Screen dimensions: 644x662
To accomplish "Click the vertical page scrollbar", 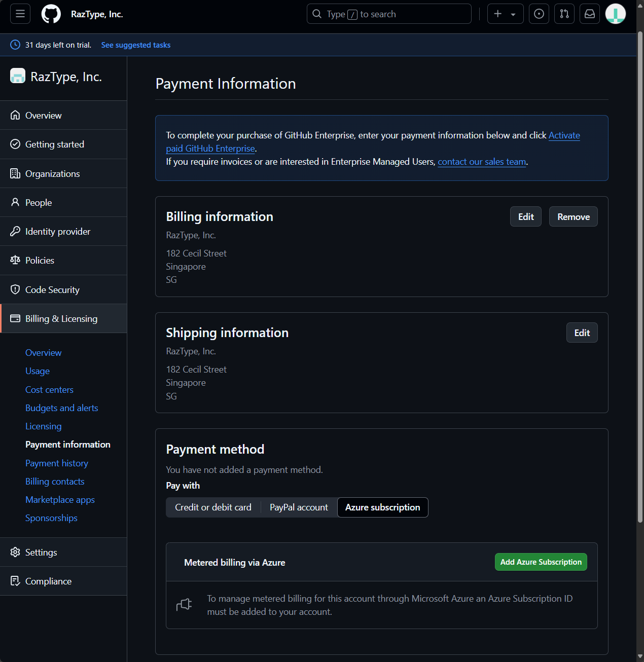I will click(x=640, y=274).
